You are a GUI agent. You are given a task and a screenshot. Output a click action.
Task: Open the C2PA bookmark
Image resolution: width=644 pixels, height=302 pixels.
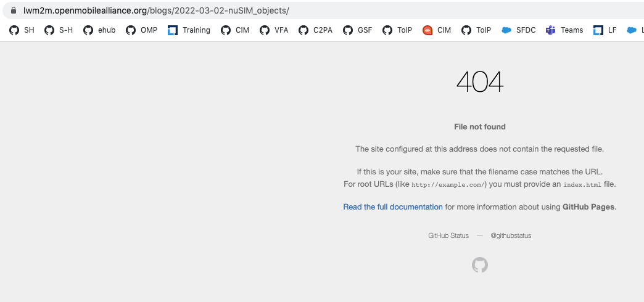(316, 30)
